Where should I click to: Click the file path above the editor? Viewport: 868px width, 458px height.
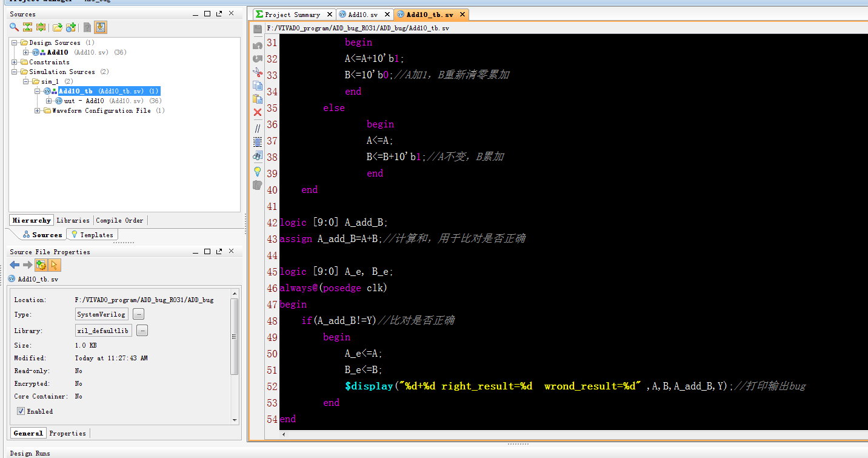pos(358,28)
